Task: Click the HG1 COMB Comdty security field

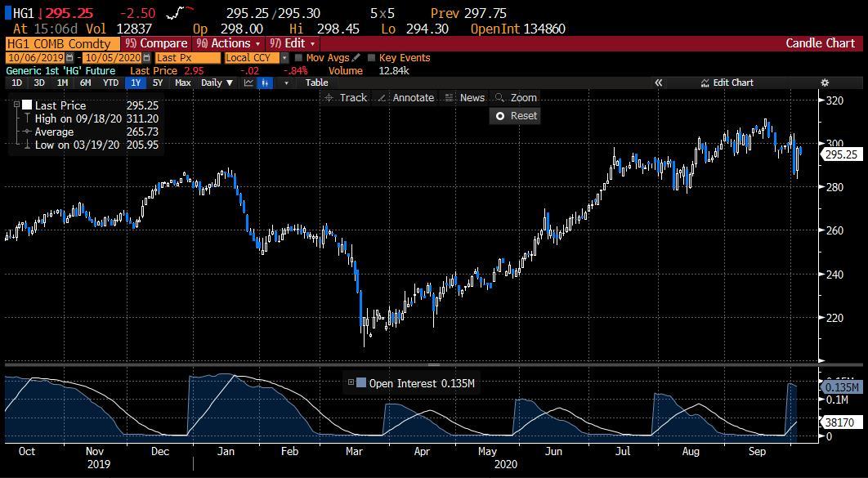Action: [x=63, y=43]
